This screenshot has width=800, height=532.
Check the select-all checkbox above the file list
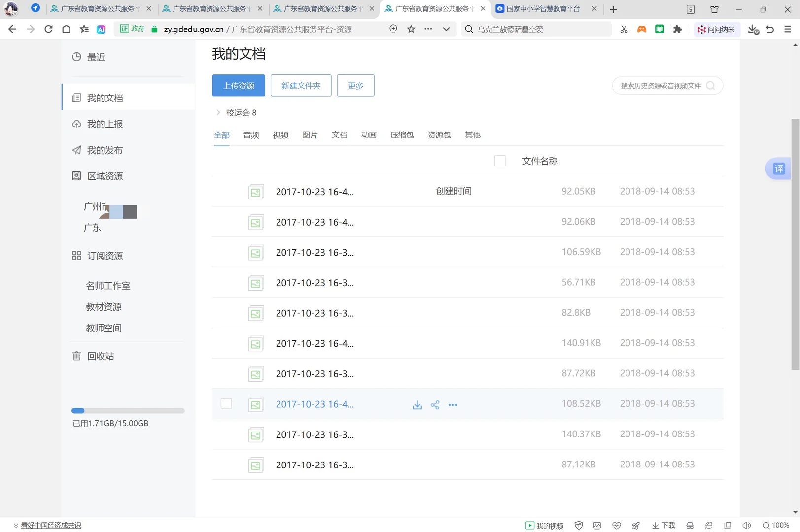point(500,160)
